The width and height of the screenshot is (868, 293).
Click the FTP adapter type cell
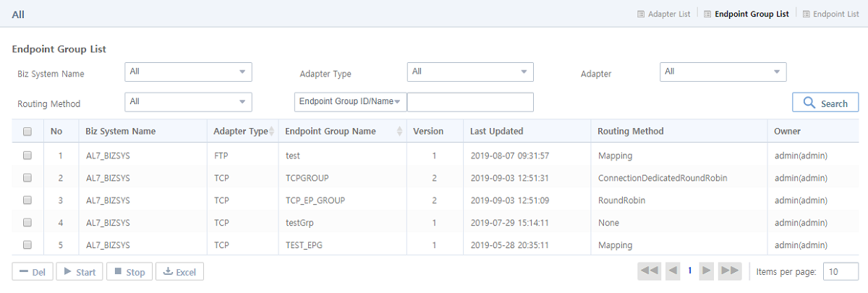pyautogui.click(x=221, y=156)
